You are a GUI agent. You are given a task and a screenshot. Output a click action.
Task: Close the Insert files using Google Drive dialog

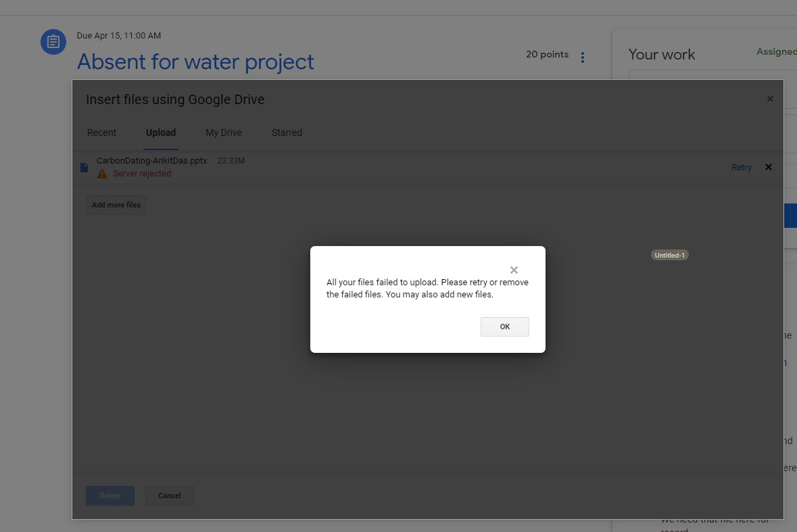coord(770,99)
